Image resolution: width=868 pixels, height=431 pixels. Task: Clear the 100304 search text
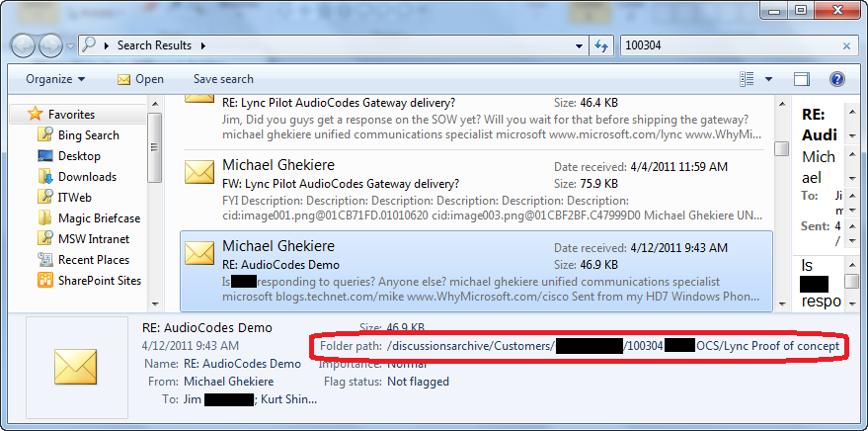tap(845, 45)
